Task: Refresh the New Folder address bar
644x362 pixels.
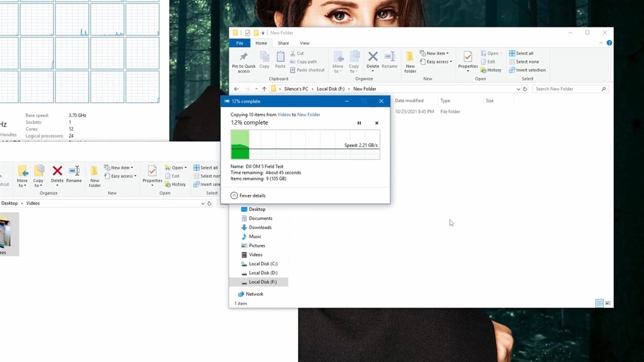Action: 525,89
